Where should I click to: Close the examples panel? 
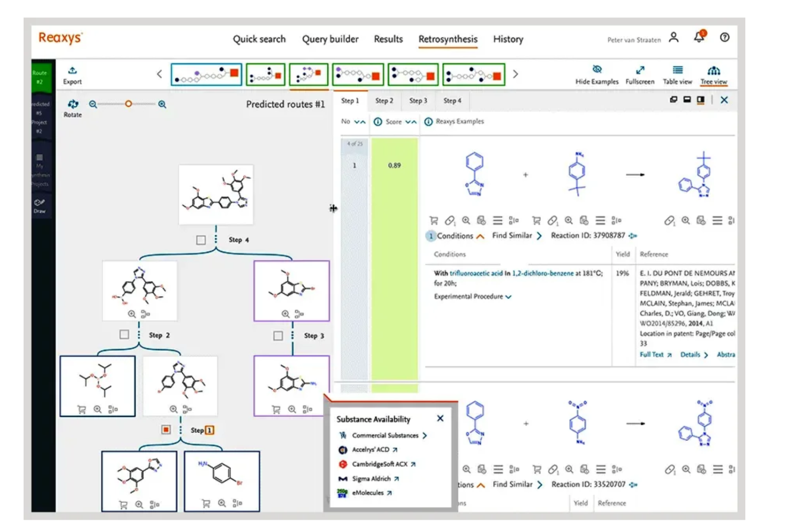pyautogui.click(x=724, y=100)
